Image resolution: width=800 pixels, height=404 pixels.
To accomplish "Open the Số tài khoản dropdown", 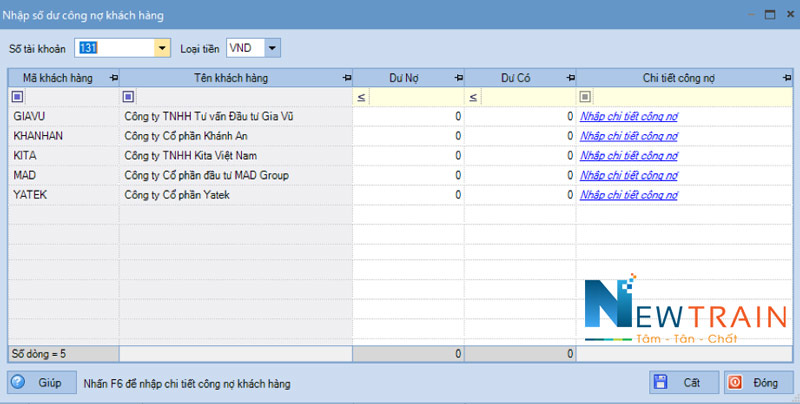I will (x=162, y=48).
